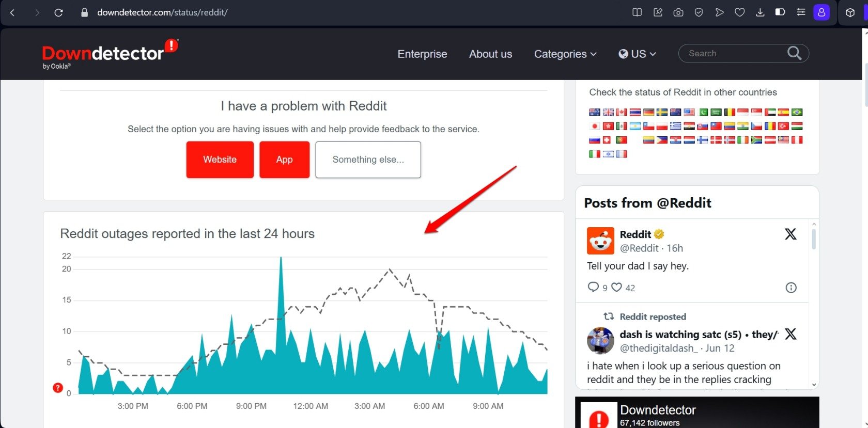Open the @Reddit handle link
868x428 pixels.
pos(639,248)
